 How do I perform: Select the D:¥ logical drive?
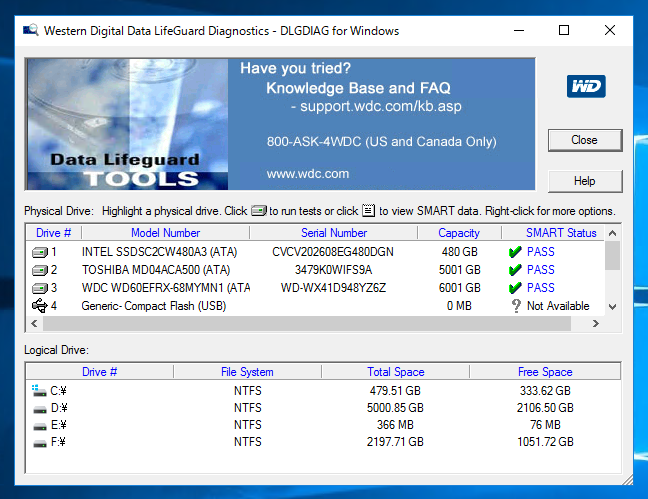click(59, 408)
